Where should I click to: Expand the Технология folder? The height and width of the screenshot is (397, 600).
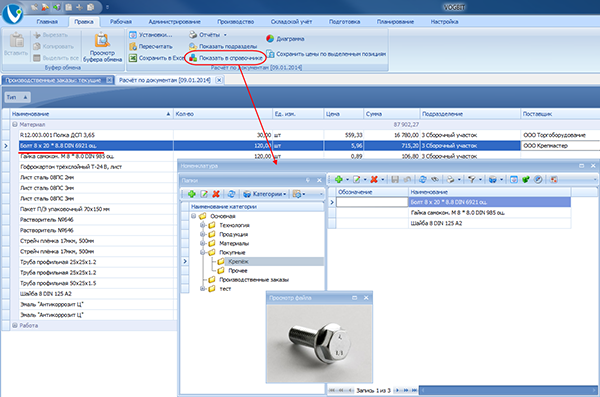203,225
